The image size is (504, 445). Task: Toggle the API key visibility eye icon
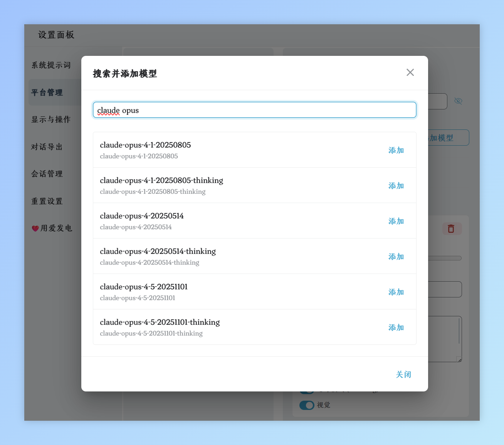(x=458, y=101)
